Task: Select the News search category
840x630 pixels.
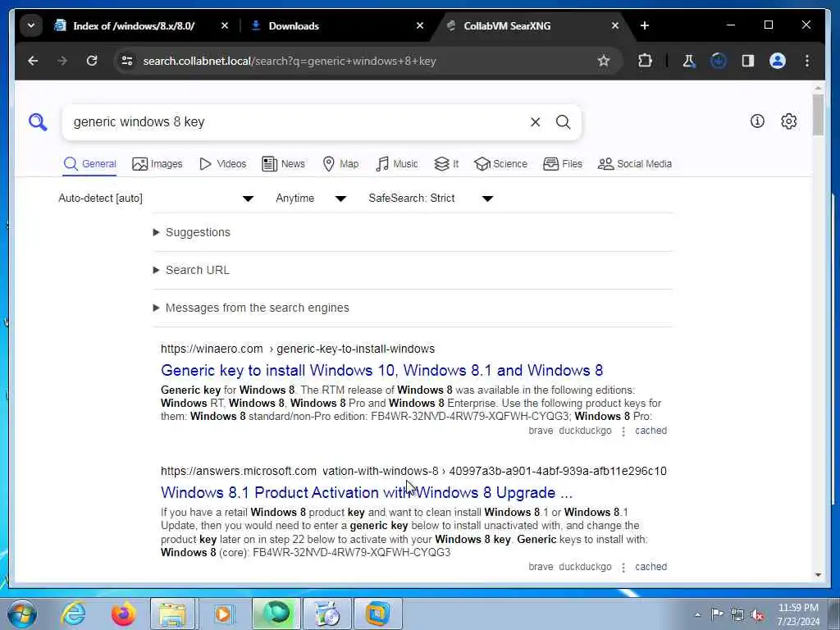Action: [x=283, y=164]
